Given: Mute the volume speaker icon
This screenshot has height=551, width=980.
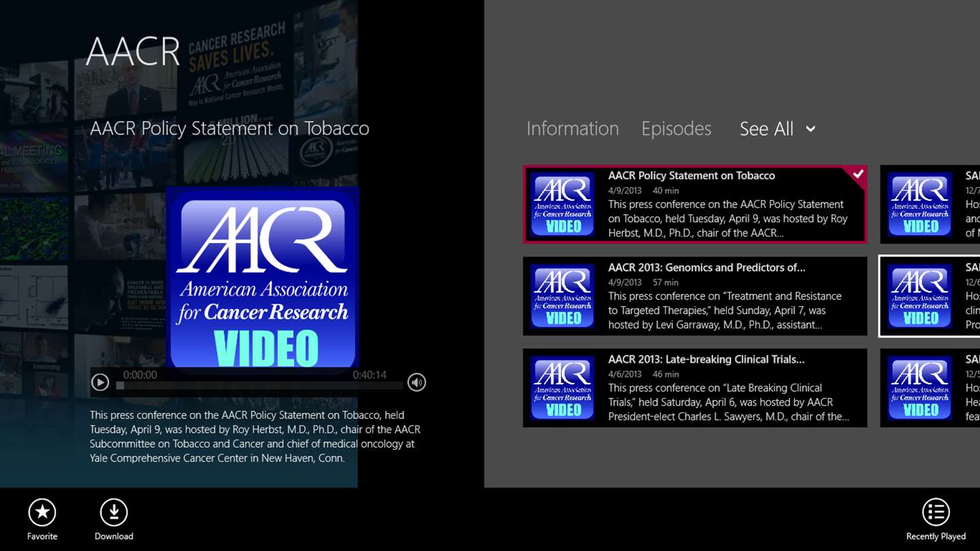Looking at the screenshot, I should coord(416,382).
